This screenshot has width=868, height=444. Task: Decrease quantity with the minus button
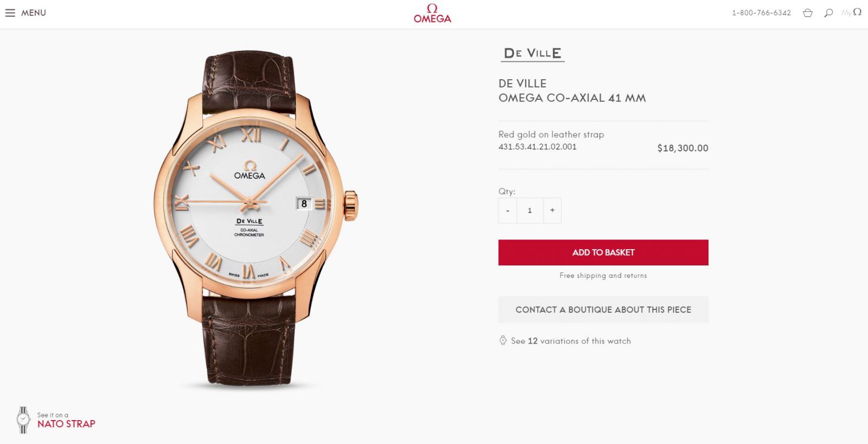point(507,211)
